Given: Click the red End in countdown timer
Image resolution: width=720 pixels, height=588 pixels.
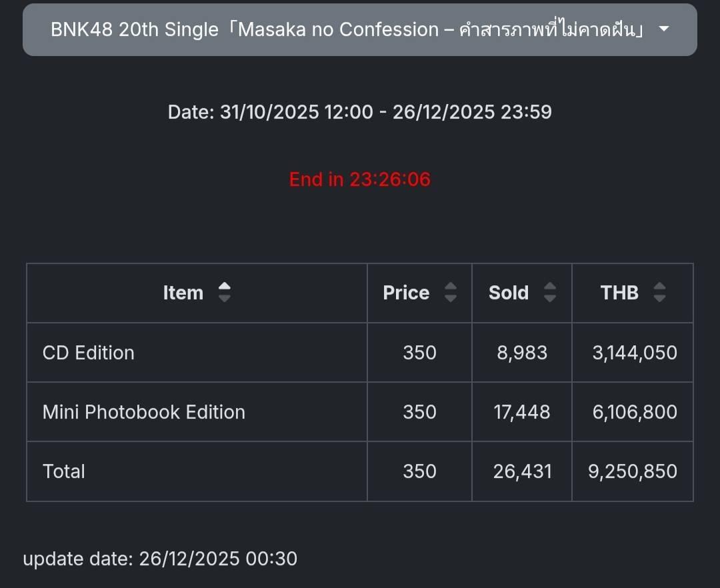Looking at the screenshot, I should pyautogui.click(x=360, y=179).
